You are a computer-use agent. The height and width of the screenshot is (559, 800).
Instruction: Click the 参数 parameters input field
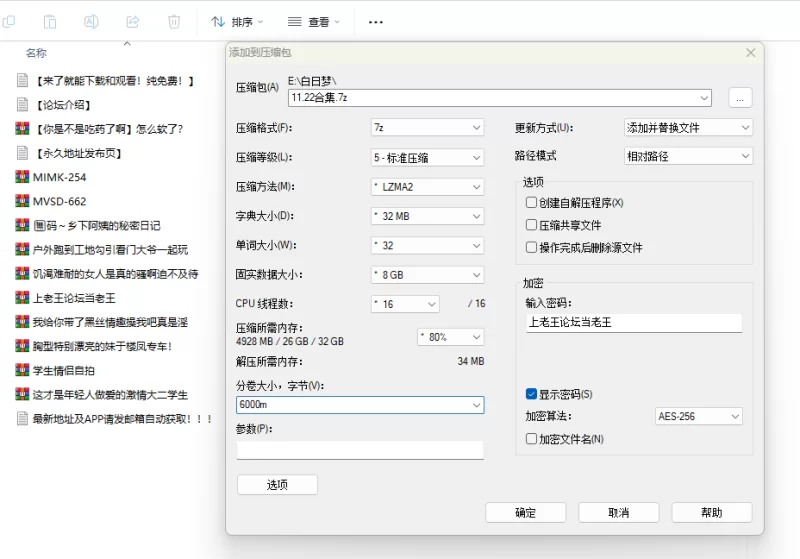360,450
